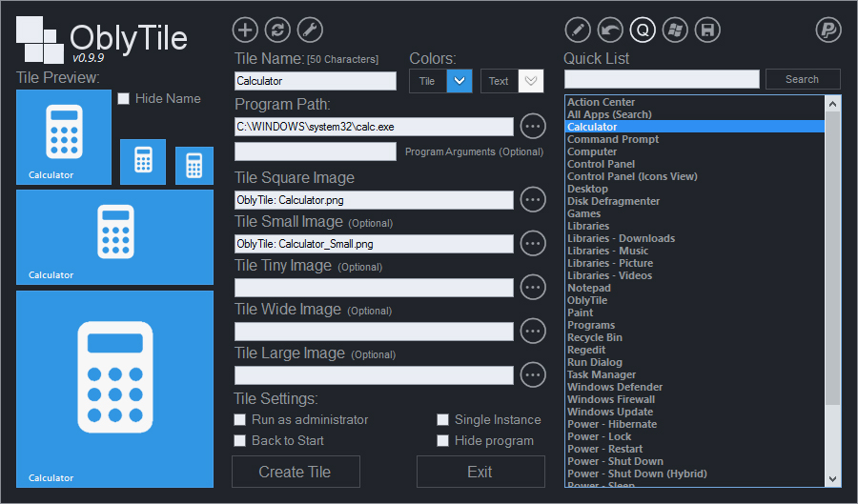This screenshot has height=504, width=858.
Task: Enable Back to Start option
Action: (239, 440)
